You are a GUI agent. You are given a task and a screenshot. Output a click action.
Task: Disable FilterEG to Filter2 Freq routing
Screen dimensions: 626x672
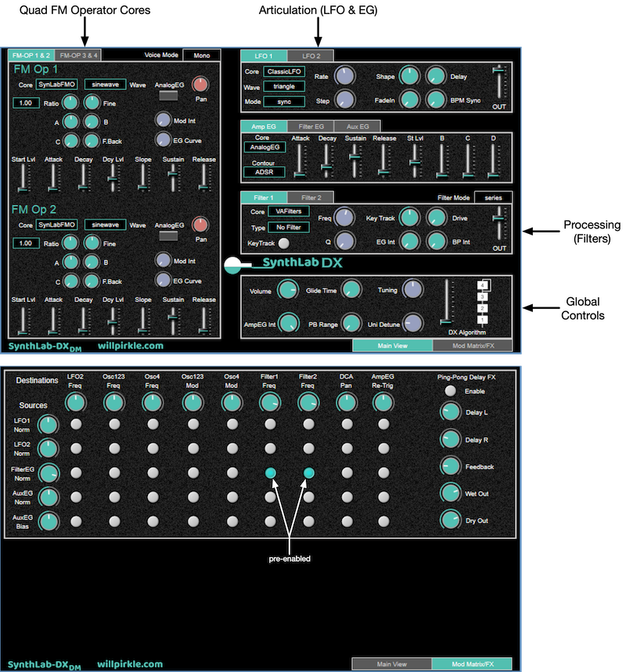point(309,473)
